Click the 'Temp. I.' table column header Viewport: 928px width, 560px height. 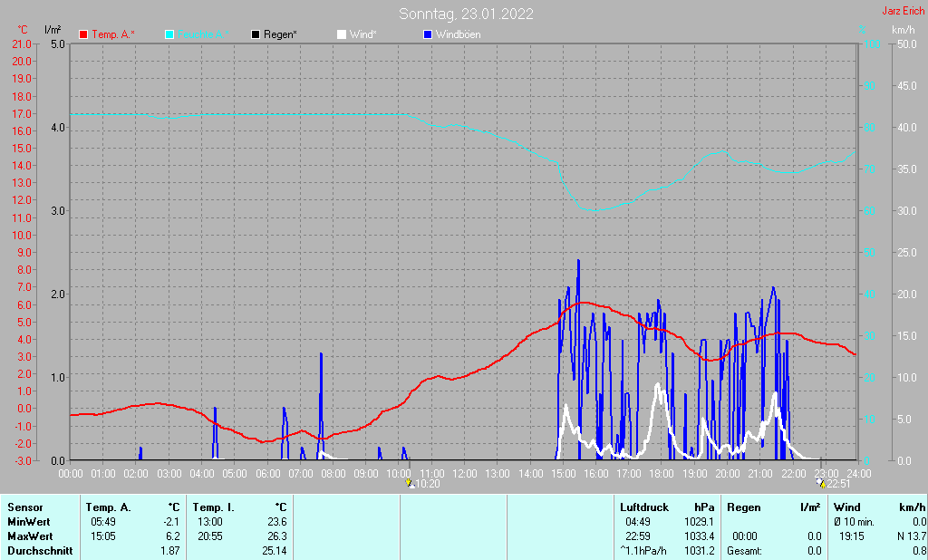click(213, 507)
